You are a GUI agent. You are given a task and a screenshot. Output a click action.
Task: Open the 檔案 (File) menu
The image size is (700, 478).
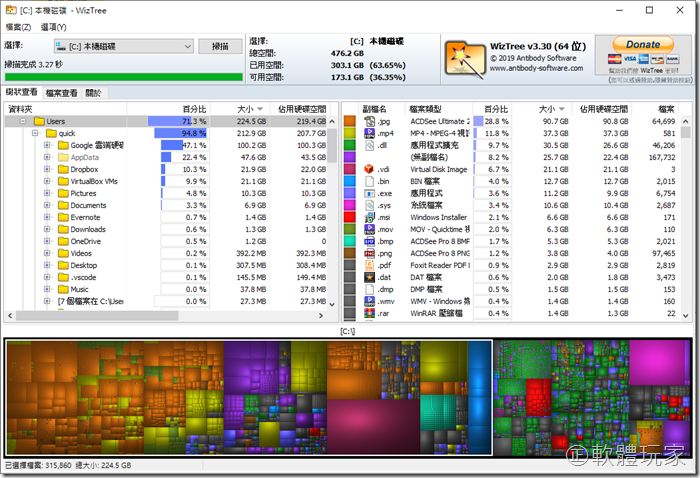tap(18, 27)
